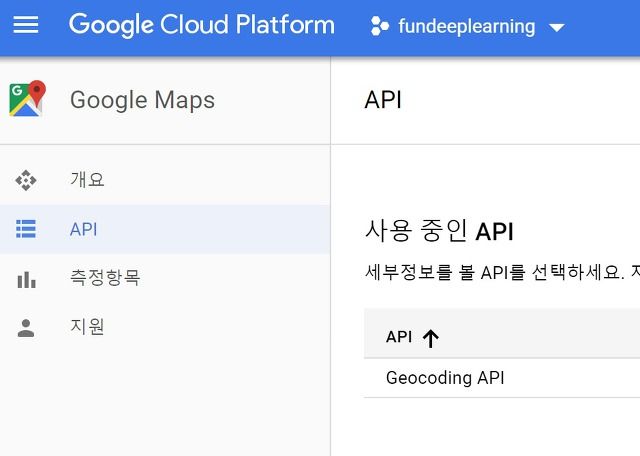The image size is (640, 456).
Task: Click the 지원 person icon
Action: click(26, 328)
